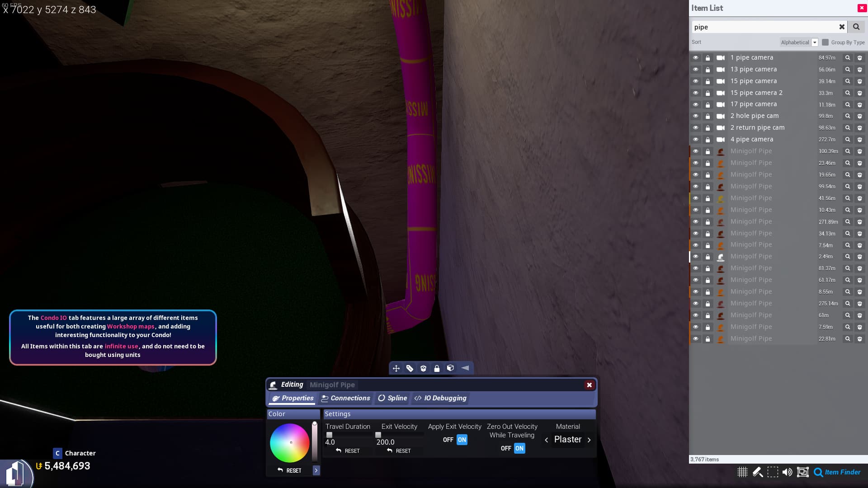Click pipe icon of 23.46m Minigolf Pipe
Image resolution: width=868 pixels, height=488 pixels.
tap(721, 163)
